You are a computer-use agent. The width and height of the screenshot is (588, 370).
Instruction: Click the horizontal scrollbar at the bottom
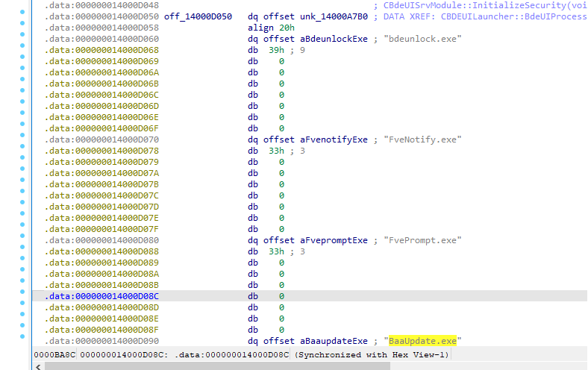(x=298, y=366)
